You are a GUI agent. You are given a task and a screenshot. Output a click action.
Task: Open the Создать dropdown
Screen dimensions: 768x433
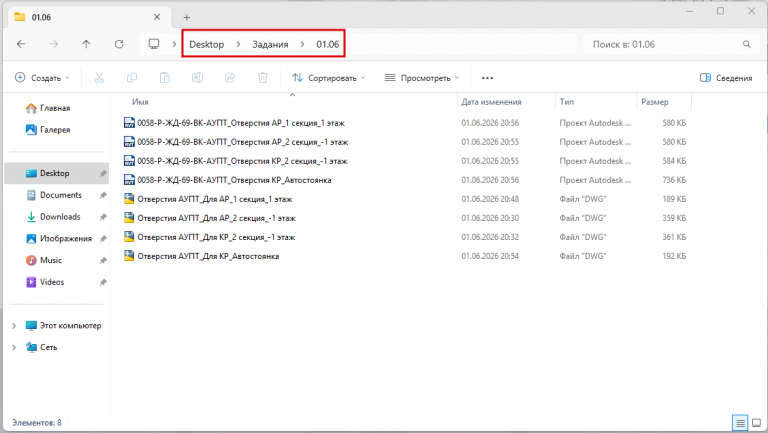(43, 78)
